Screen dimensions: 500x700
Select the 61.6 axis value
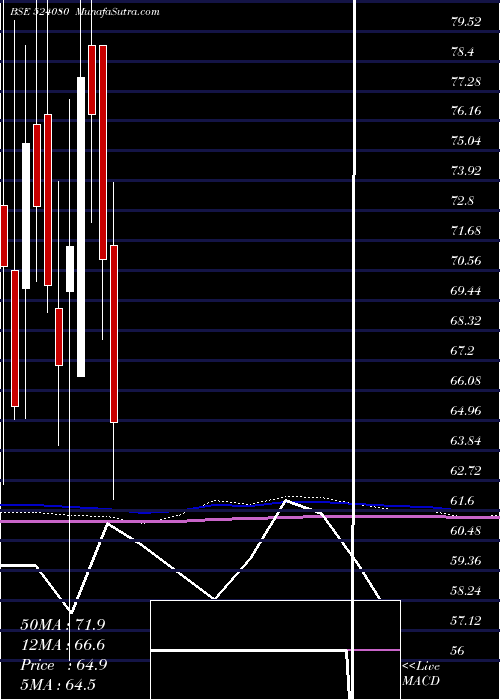(462, 501)
